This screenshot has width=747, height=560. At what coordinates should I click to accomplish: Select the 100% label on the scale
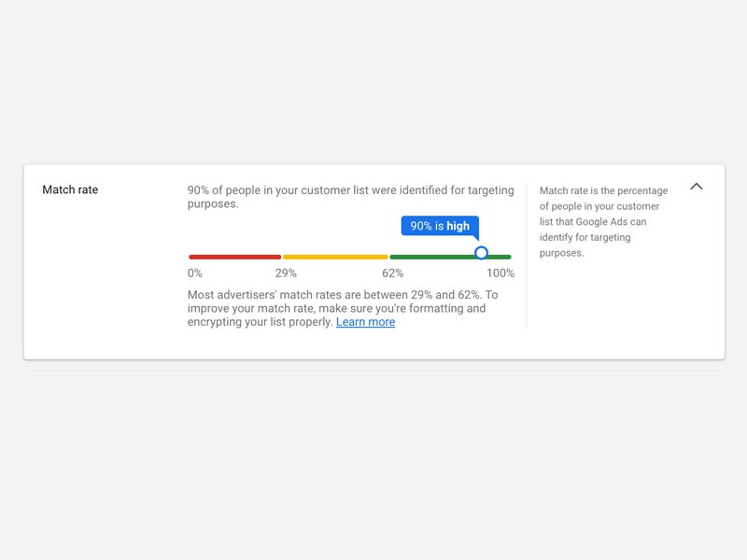click(x=500, y=273)
